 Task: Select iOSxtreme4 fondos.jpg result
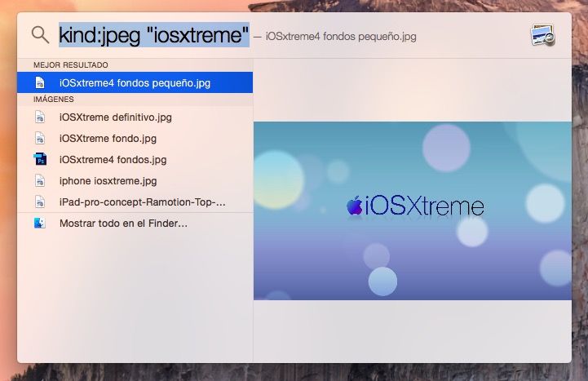click(135, 159)
